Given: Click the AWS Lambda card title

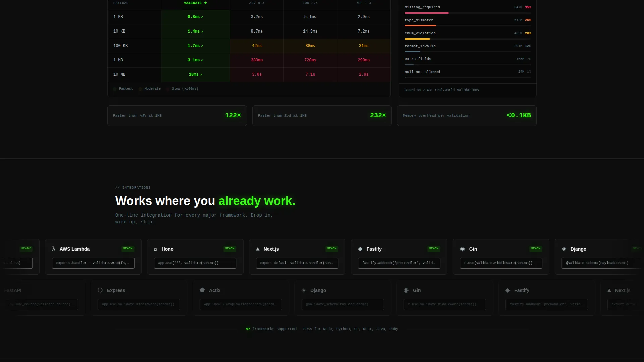Looking at the screenshot, I should coord(74,249).
